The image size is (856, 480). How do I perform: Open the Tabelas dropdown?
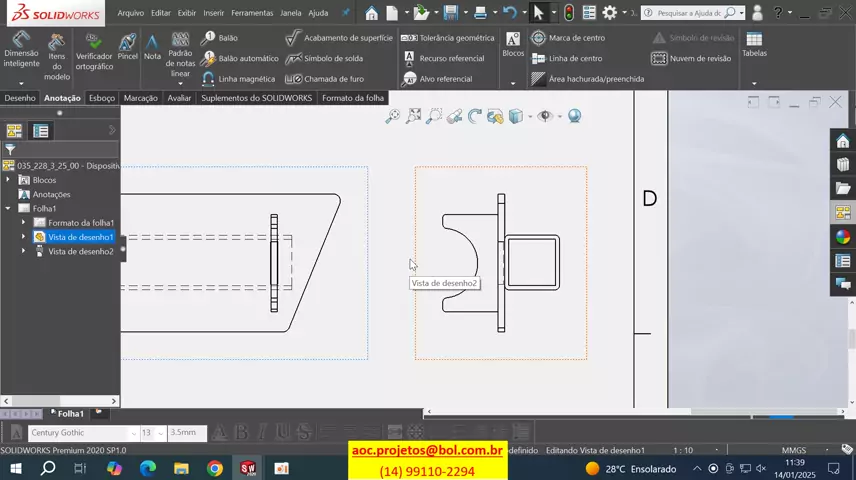(754, 83)
